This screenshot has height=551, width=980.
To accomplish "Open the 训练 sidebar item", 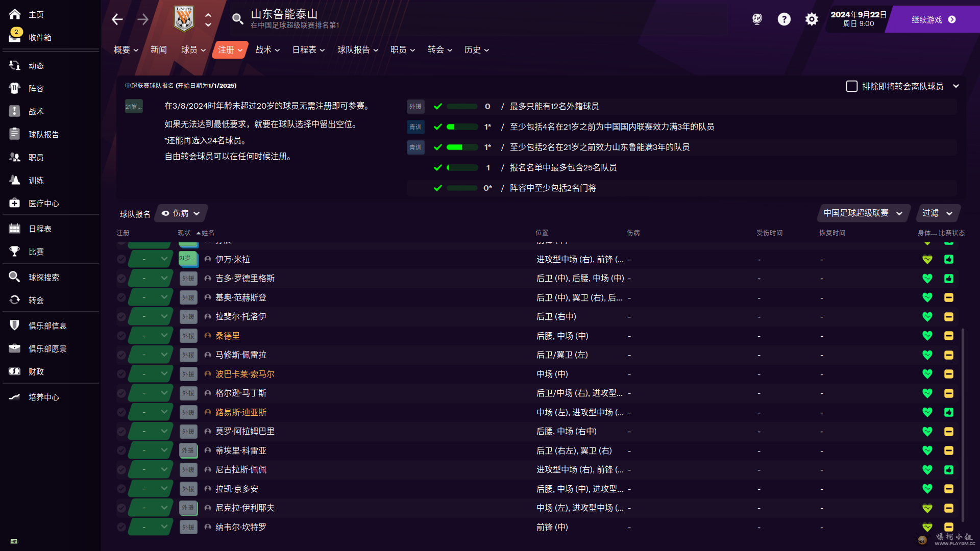I will (36, 180).
